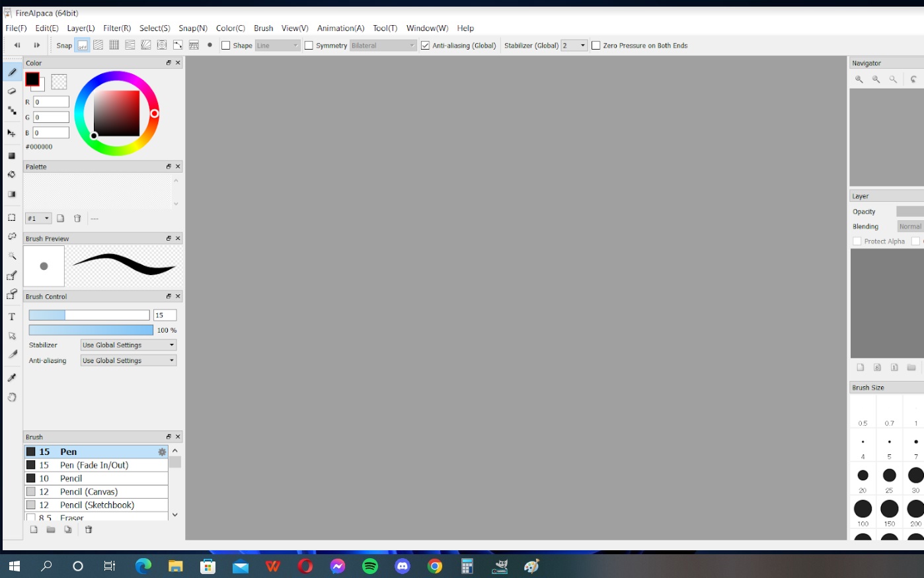Open the Filter(R) menu
Image resolution: width=924 pixels, height=578 pixels.
117,28
